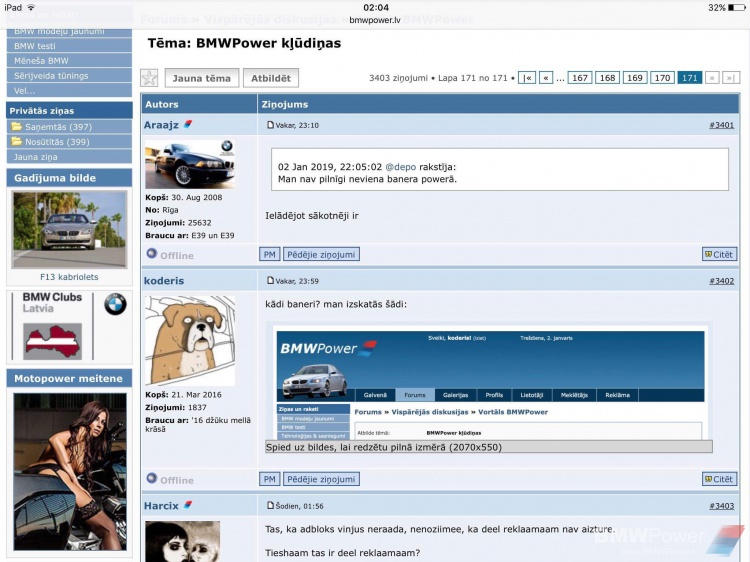Image resolution: width=750 pixels, height=562 pixels.
Task: Click Gadījuma bilde section header
Action: click(69, 178)
